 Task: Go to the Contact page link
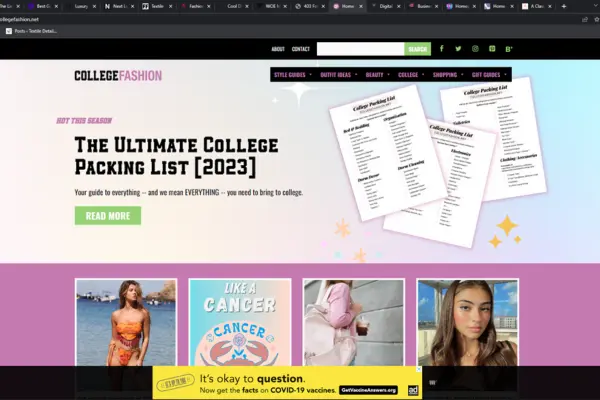300,49
